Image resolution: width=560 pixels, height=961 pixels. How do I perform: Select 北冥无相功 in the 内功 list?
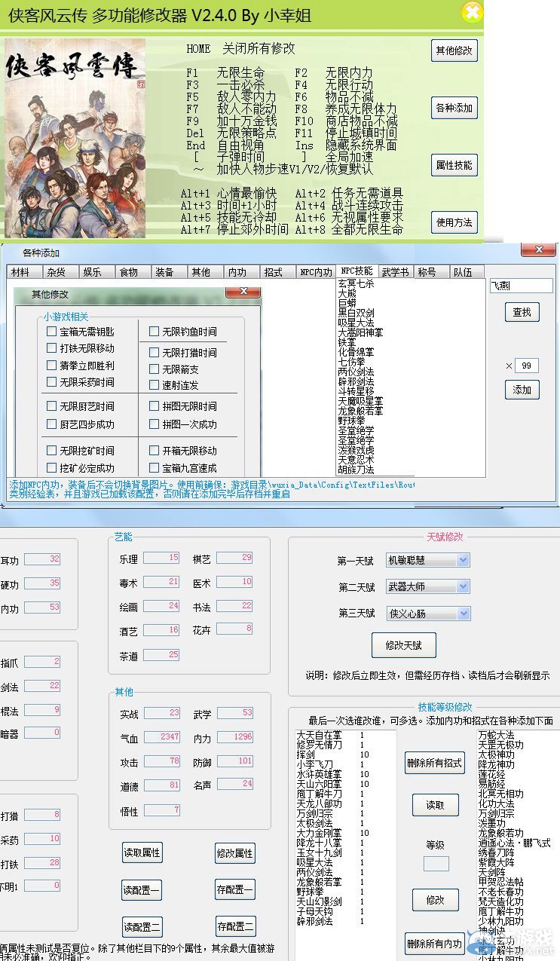pyautogui.click(x=500, y=794)
